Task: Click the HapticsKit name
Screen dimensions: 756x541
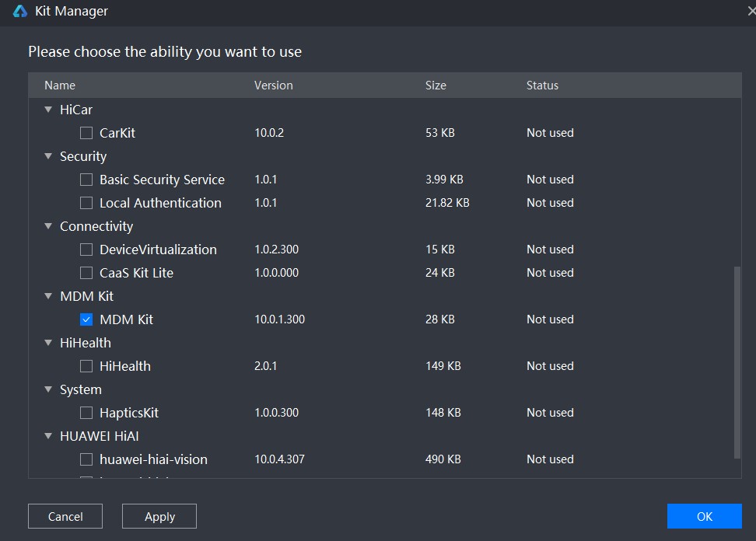Action: [x=129, y=413]
